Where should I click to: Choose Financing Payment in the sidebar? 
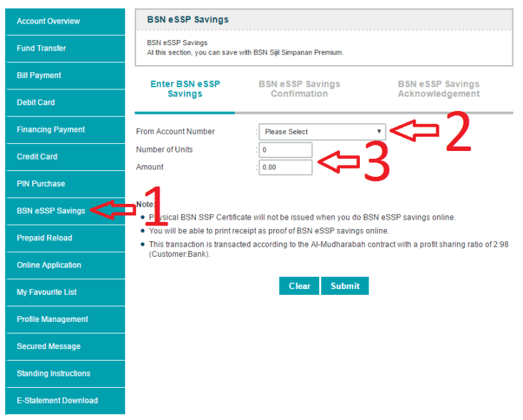point(65,130)
